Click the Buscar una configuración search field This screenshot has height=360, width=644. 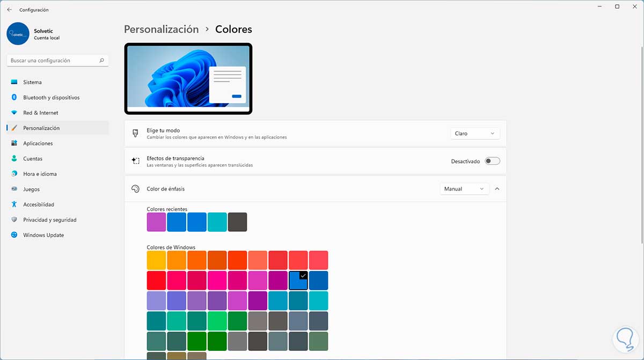tap(57, 61)
